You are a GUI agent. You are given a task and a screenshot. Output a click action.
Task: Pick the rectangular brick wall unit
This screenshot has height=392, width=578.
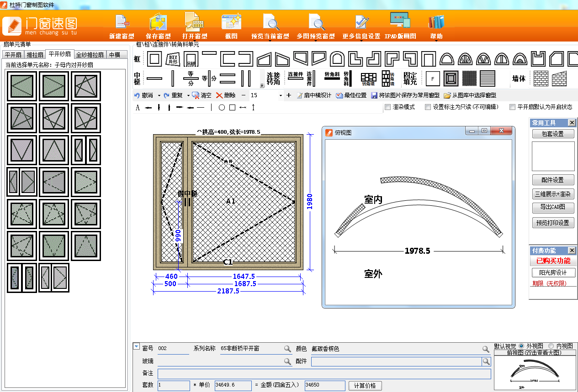541,78
